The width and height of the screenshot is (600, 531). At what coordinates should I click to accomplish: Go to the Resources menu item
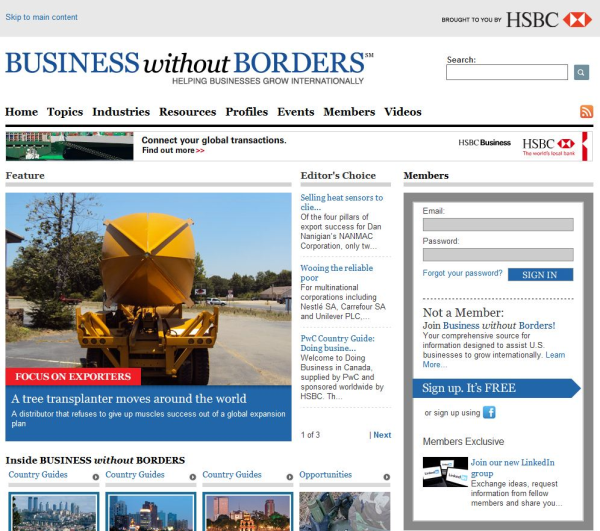(188, 112)
